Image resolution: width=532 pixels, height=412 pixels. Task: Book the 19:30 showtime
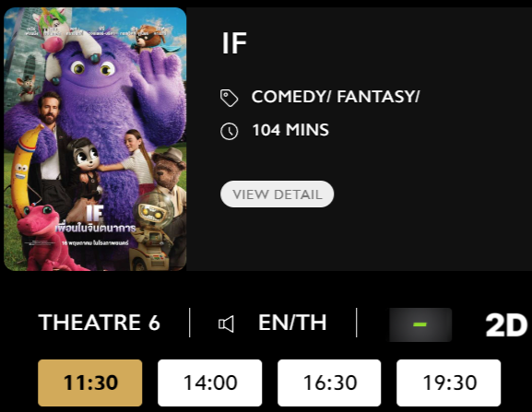tap(449, 383)
